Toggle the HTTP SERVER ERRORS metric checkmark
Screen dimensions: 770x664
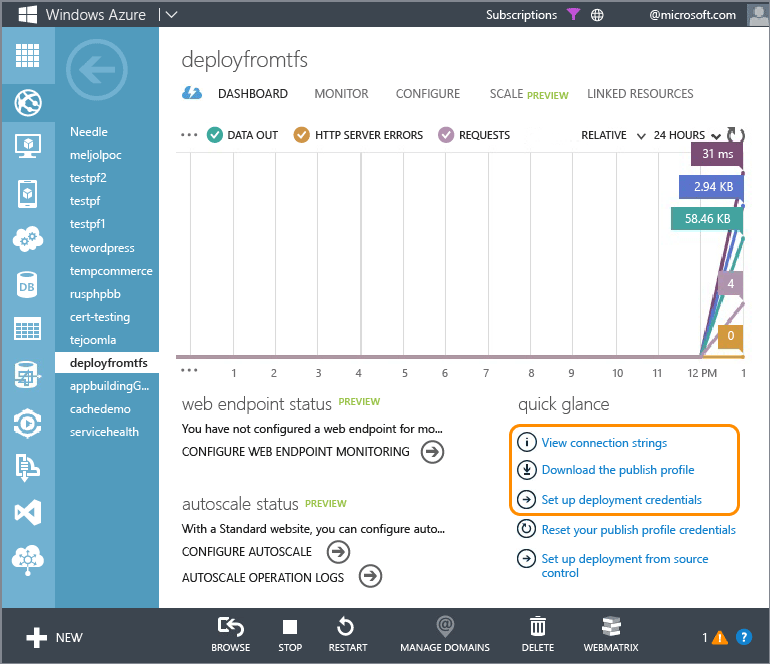coord(302,135)
